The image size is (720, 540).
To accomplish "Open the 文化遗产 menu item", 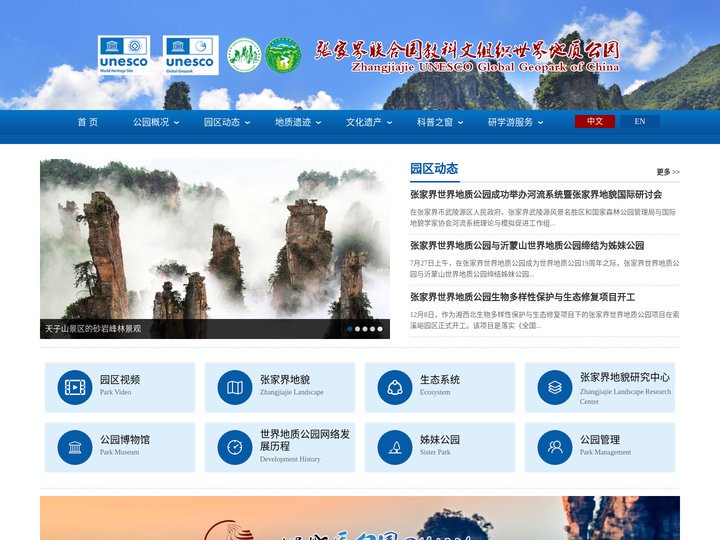I will click(364, 122).
